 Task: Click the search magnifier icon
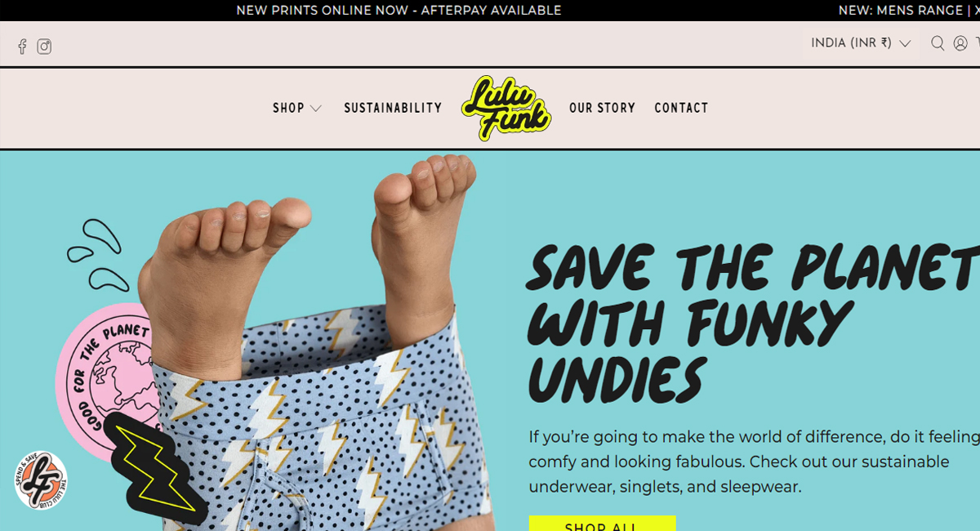click(938, 43)
